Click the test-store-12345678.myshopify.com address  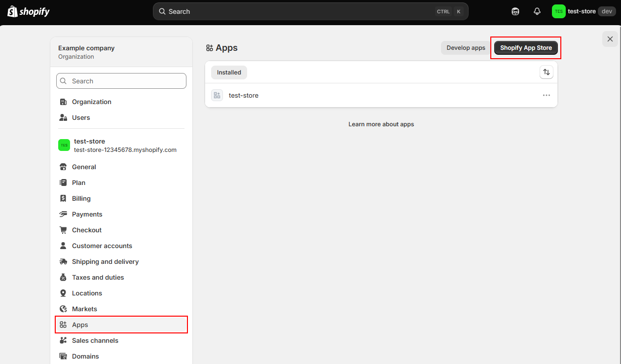[125, 150]
